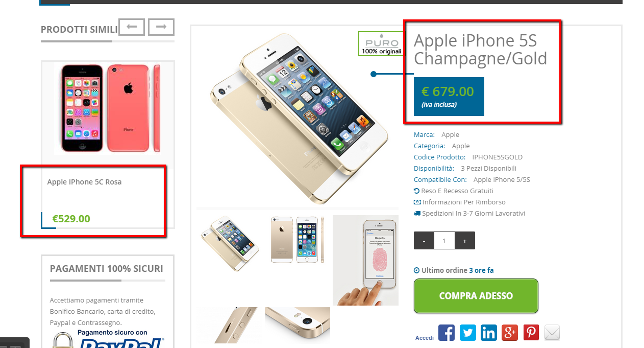Image resolution: width=644 pixels, height=348 pixels.
Task: Select the fingerprint Touch ID thumbnail
Action: point(365,260)
